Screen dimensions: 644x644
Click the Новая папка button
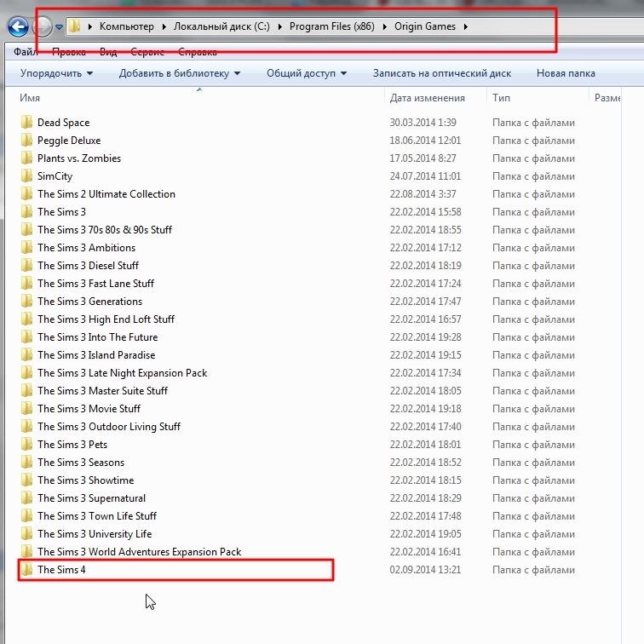click(x=566, y=73)
